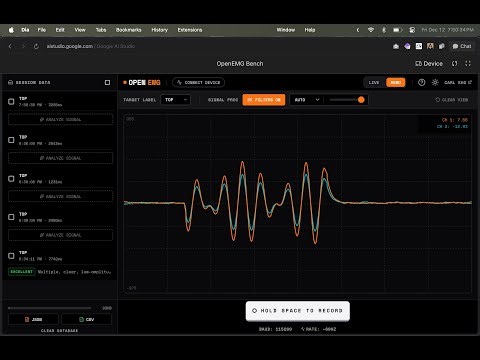Check the 1231ms TOP session checkbox

point(11,179)
